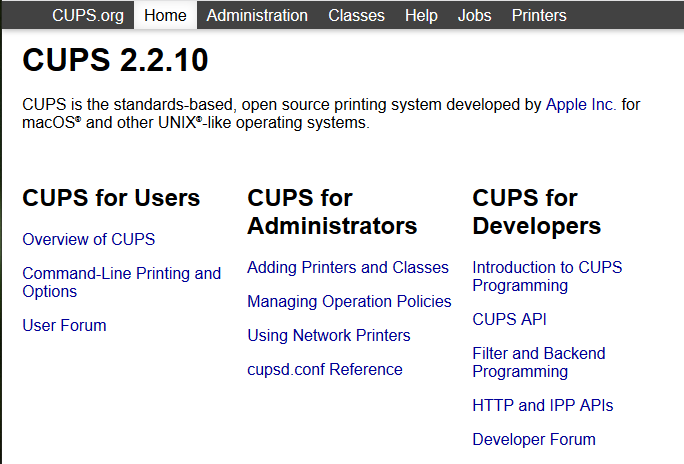Visit the Developer Forum link
Screen dimensions: 684x464
(534, 439)
